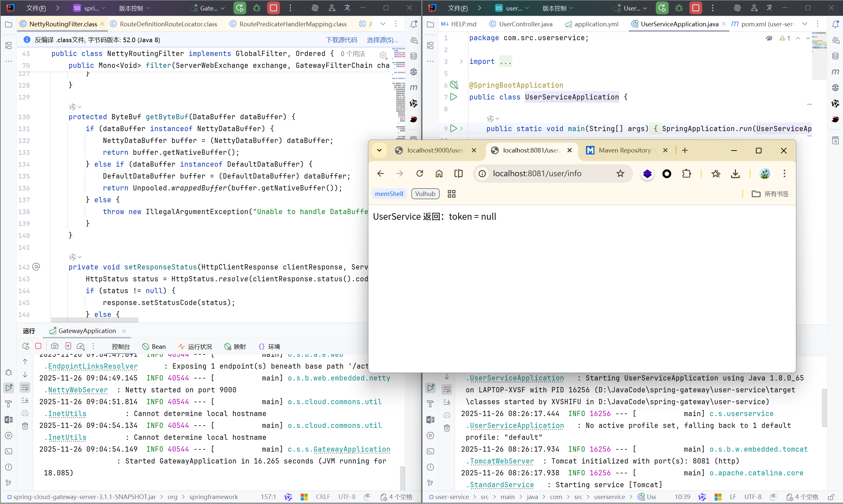Click the horizontal scrollbar under the decompiled code

[95, 320]
